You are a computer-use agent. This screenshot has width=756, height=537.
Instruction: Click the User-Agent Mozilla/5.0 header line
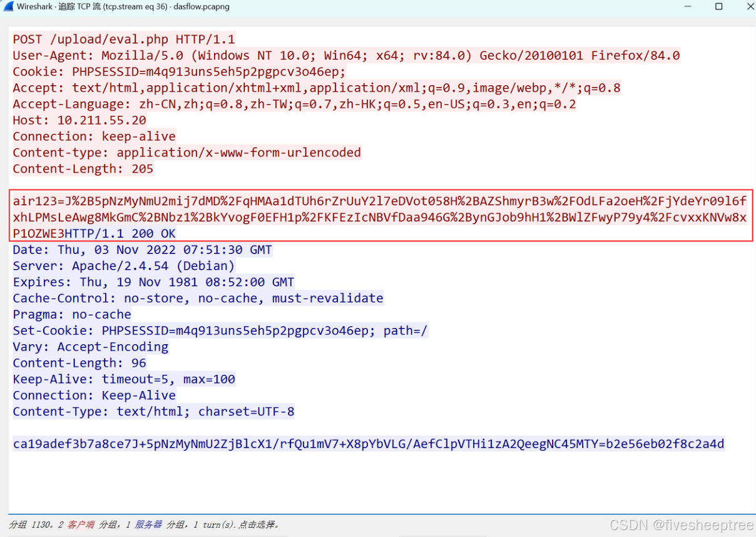tap(346, 55)
